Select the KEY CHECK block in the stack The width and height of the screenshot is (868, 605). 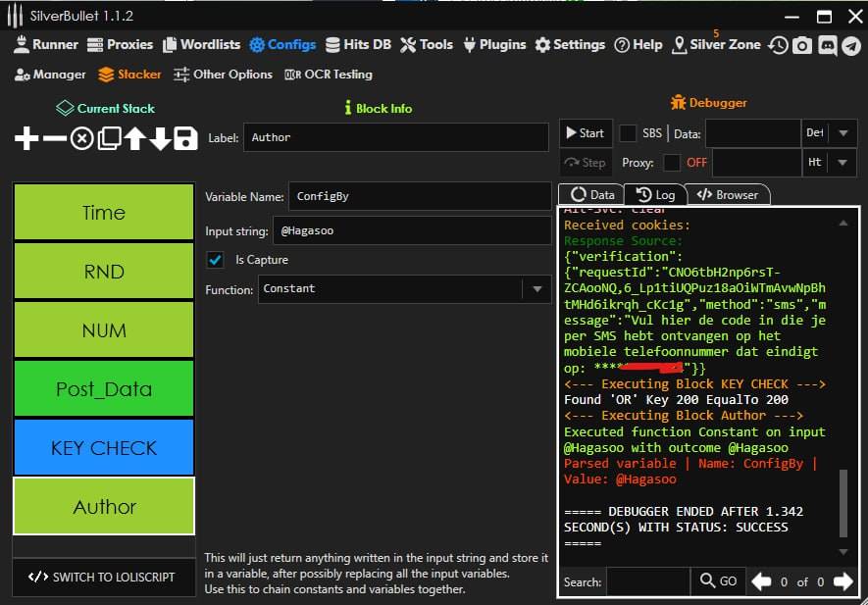(x=103, y=448)
